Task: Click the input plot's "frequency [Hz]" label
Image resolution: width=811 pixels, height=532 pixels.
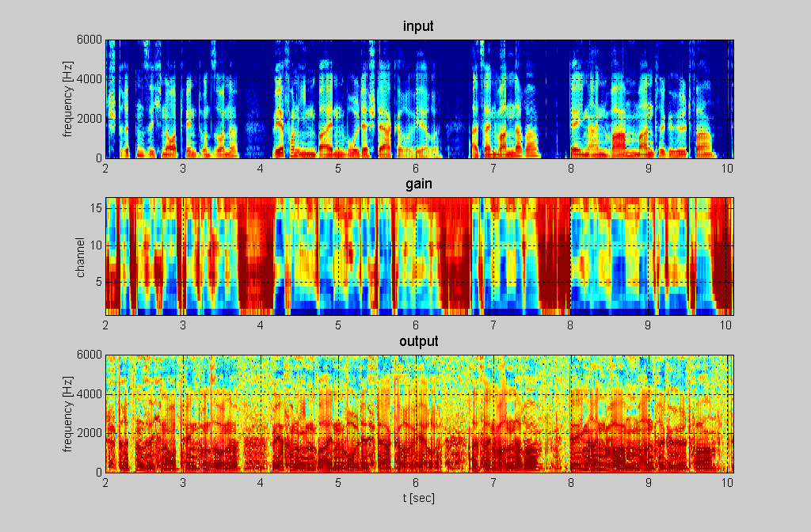Action: tap(68, 99)
